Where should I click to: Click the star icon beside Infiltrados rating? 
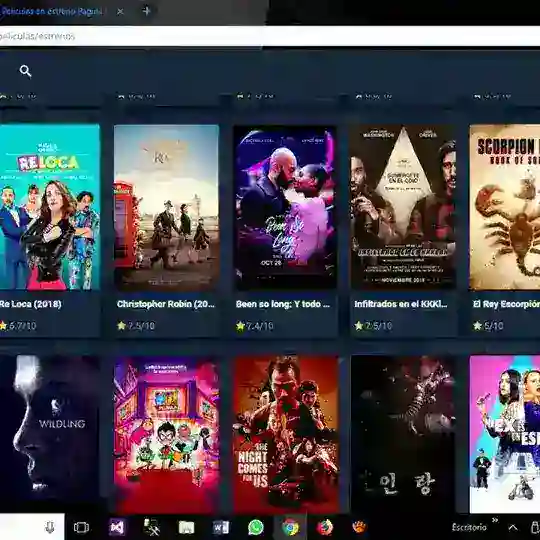point(359,325)
